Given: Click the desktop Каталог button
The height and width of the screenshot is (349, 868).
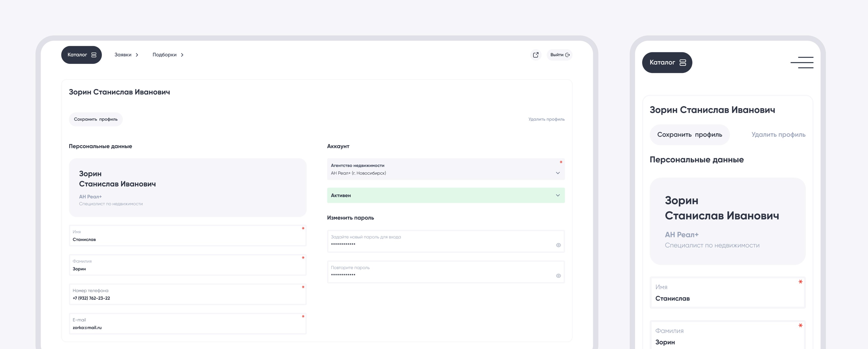Looking at the screenshot, I should tap(82, 55).
